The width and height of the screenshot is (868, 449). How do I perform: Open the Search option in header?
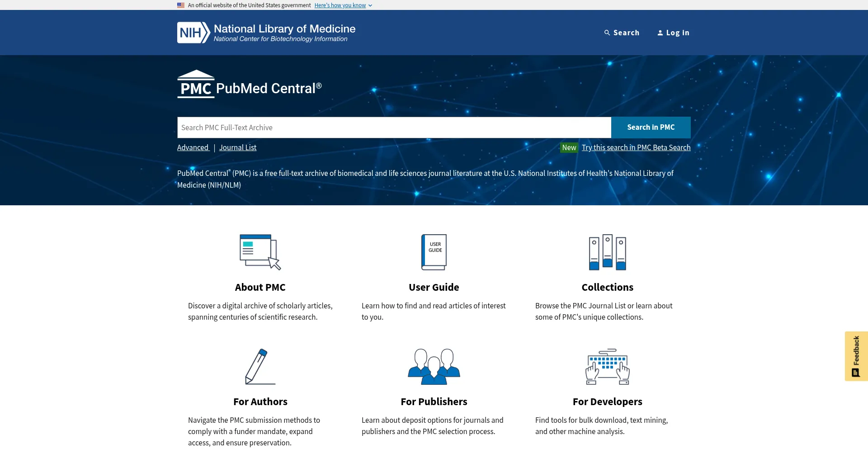622,33
